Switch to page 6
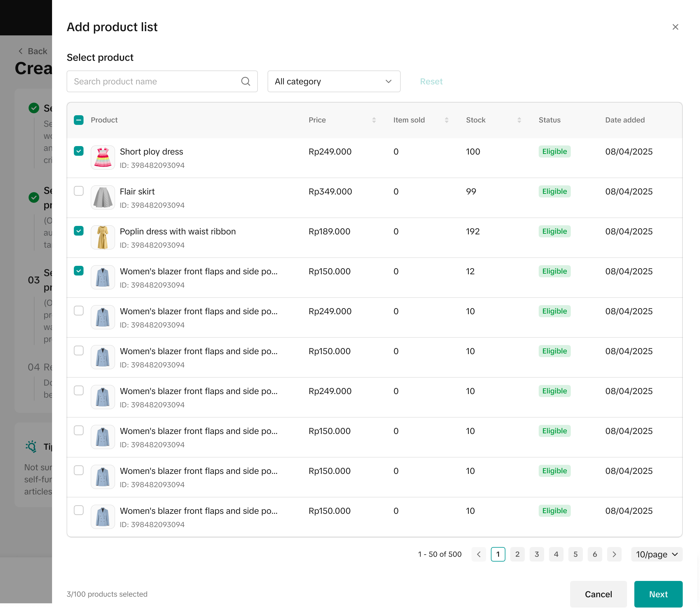The width and height of the screenshot is (700, 616). pos(594,554)
